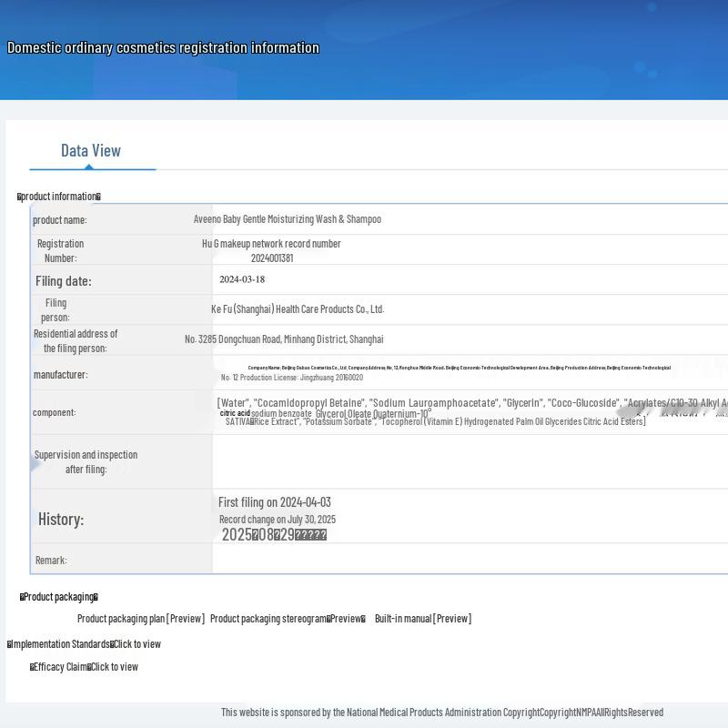The height and width of the screenshot is (728, 728).
Task: Click the 'Filing date:' row label
Action: click(x=64, y=281)
